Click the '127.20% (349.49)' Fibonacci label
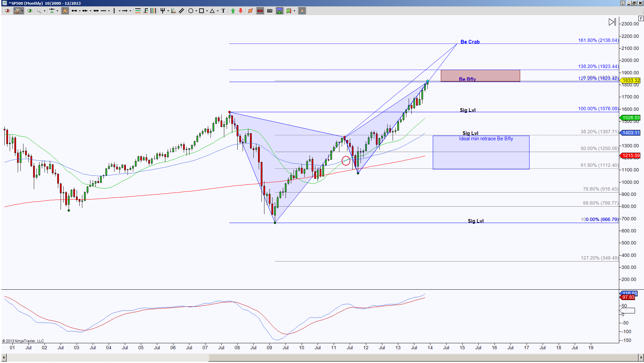 point(599,258)
